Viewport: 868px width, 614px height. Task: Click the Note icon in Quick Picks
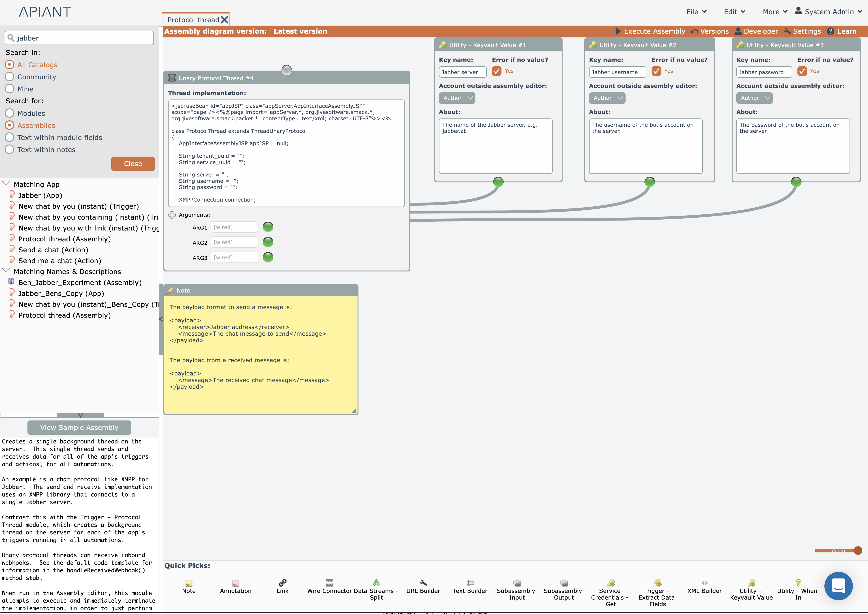point(189,583)
